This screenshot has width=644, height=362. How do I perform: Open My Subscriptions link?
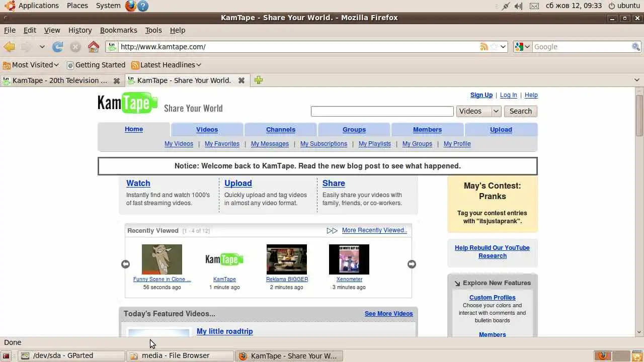point(324,144)
